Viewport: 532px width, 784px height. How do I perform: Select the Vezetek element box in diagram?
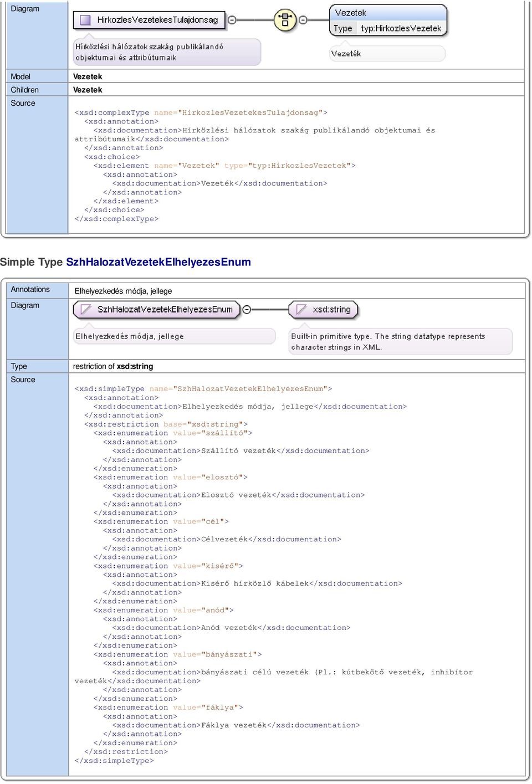[388, 21]
